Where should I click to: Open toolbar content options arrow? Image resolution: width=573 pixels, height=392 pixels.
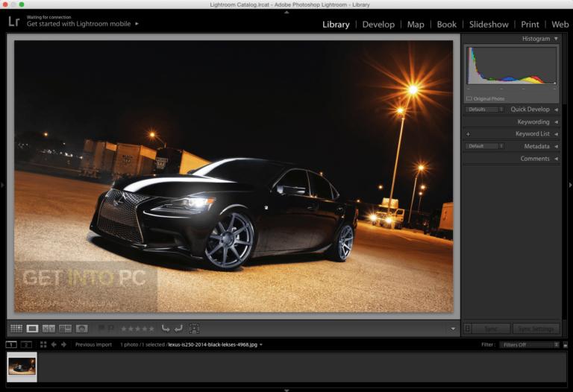[453, 329]
